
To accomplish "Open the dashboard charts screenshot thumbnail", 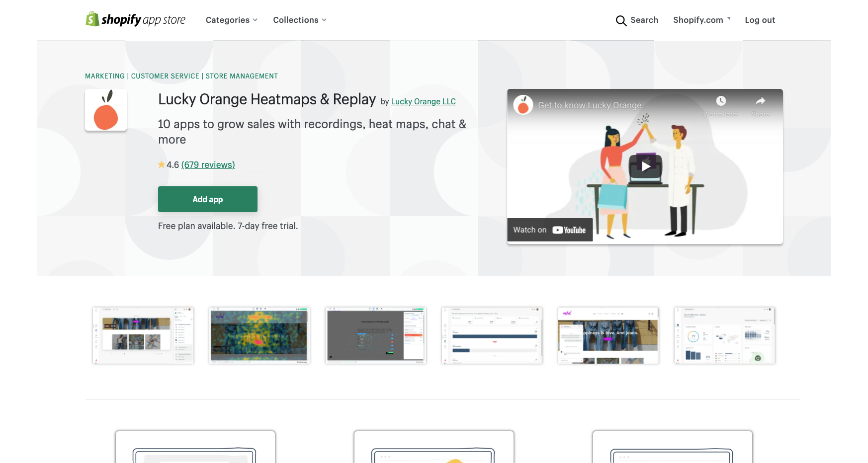I will pos(725,335).
